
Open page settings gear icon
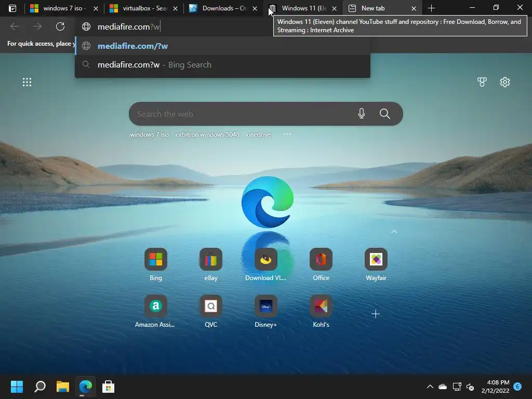(505, 82)
